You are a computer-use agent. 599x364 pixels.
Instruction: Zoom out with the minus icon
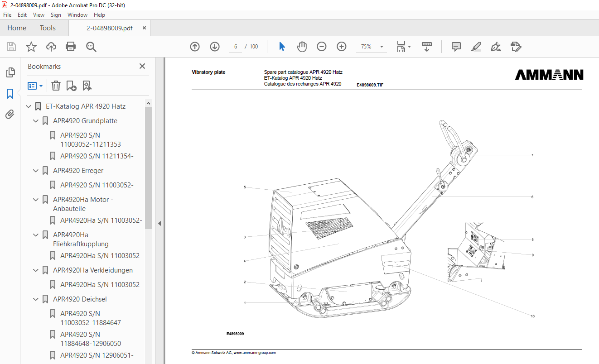[321, 47]
